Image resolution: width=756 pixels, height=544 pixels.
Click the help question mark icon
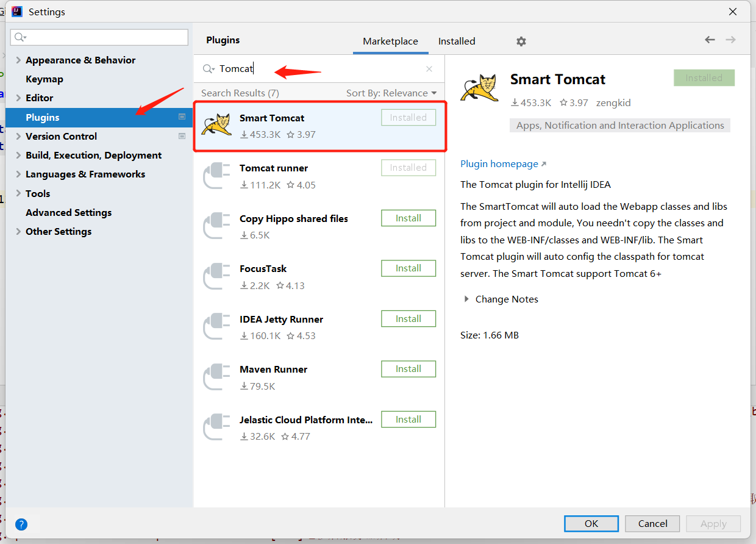coord(21,524)
